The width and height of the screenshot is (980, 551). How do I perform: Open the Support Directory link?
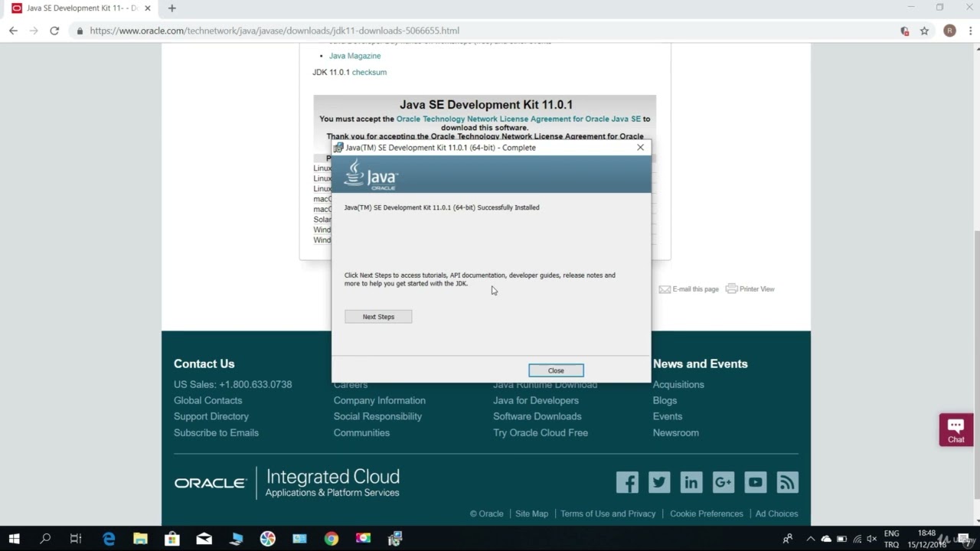pos(211,416)
